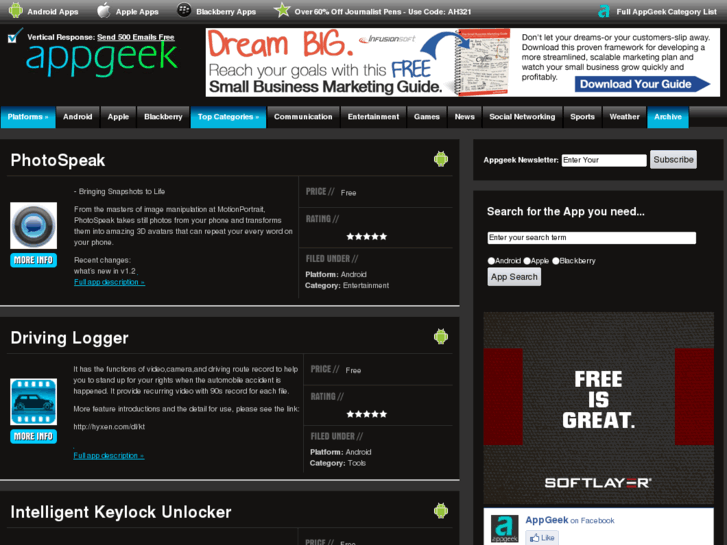Click PhotoSpeak five-star rating
This screenshot has height=545, width=727.
click(366, 237)
